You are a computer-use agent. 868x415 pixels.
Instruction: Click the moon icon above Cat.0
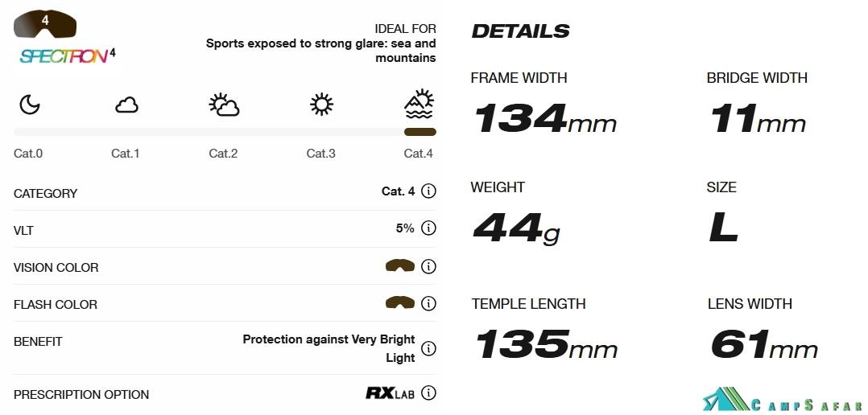click(29, 105)
